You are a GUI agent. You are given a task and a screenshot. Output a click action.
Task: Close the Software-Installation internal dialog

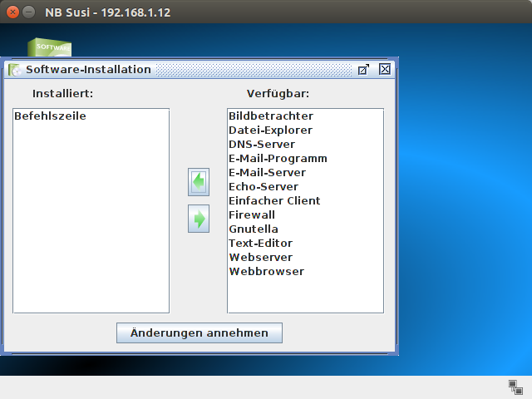(384, 70)
